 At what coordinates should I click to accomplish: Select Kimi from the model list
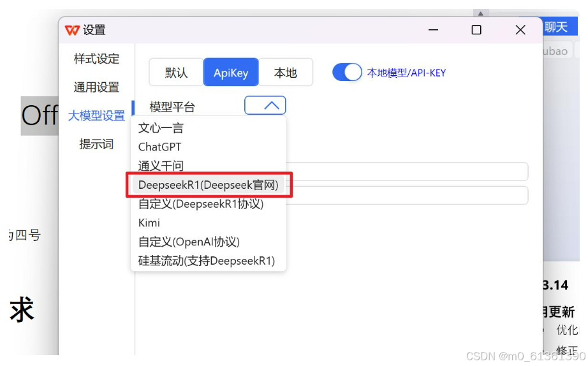[209, 223]
